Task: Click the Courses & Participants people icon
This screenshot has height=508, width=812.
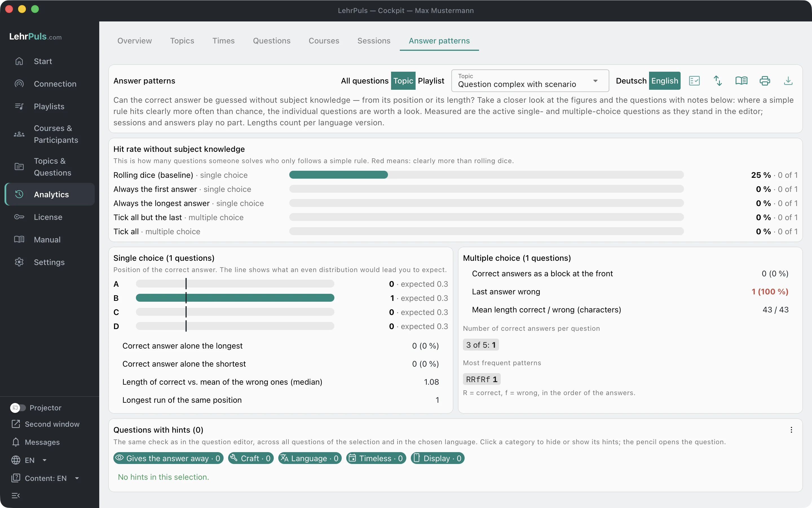Action: tap(19, 134)
